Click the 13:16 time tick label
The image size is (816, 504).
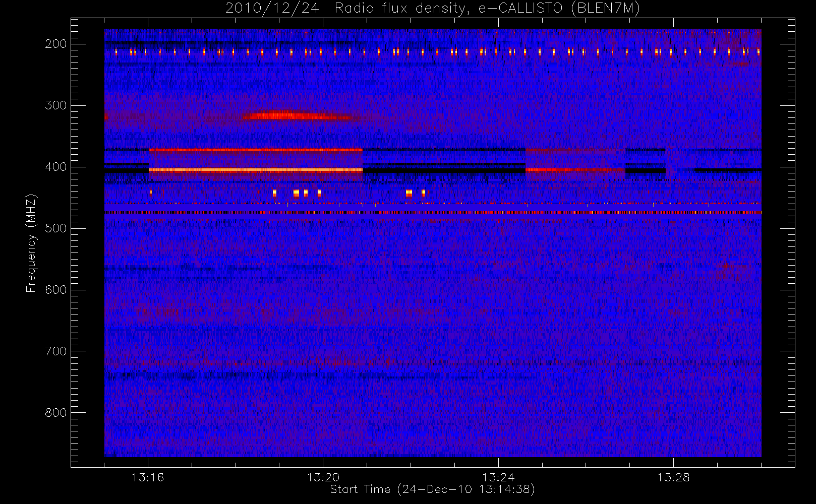tap(148, 477)
